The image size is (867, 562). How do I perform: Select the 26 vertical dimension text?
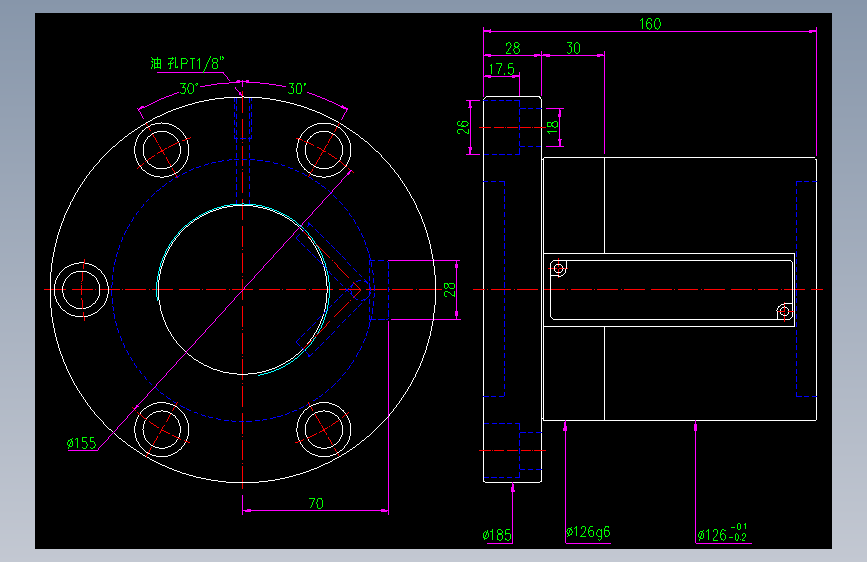point(463,127)
